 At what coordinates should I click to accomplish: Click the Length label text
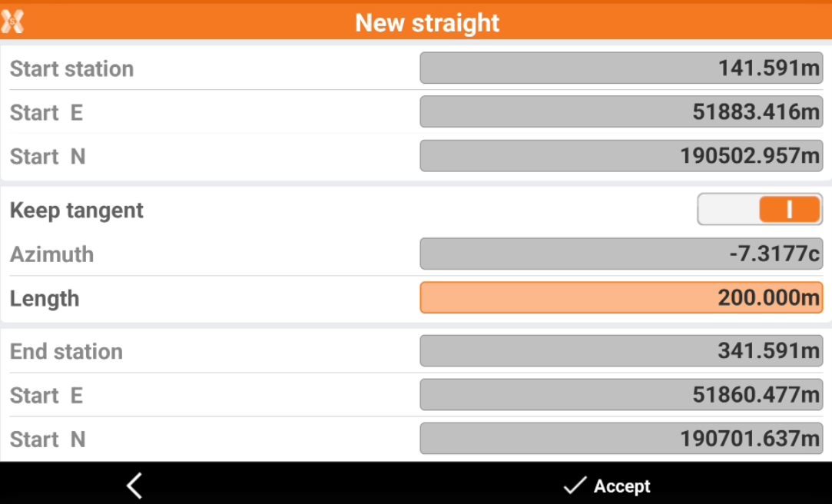tap(45, 298)
